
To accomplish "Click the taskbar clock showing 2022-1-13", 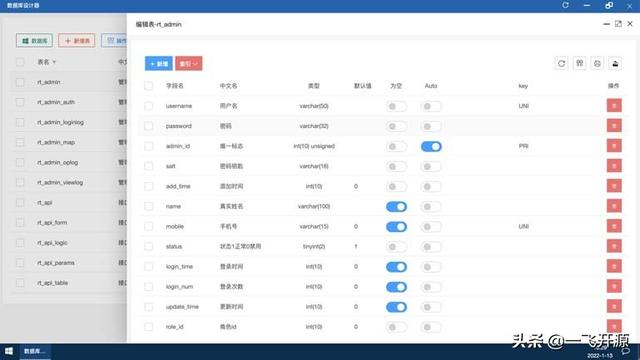I will pos(600,352).
